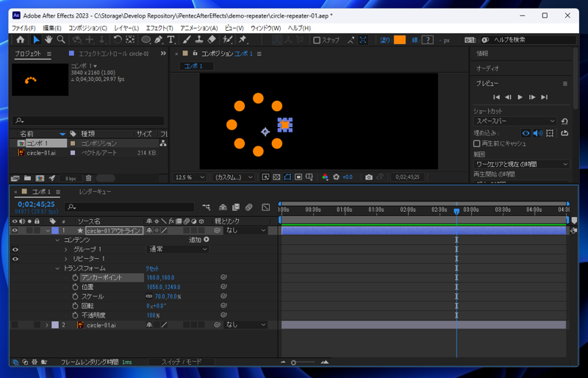Pick the Pen tool in the toolbar
The image size is (588, 378).
[158, 40]
